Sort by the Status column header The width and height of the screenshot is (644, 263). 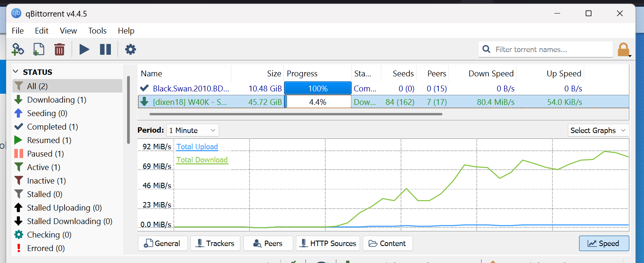pyautogui.click(x=366, y=73)
